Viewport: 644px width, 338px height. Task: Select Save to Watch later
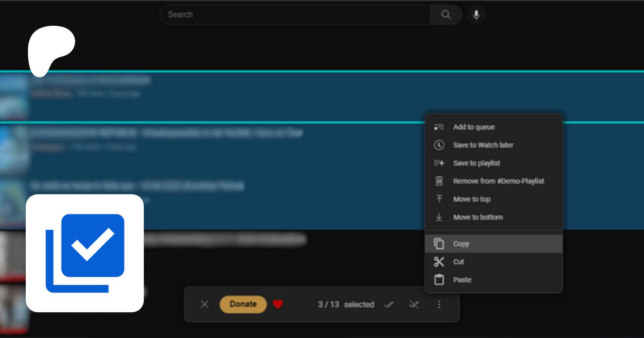[483, 145]
